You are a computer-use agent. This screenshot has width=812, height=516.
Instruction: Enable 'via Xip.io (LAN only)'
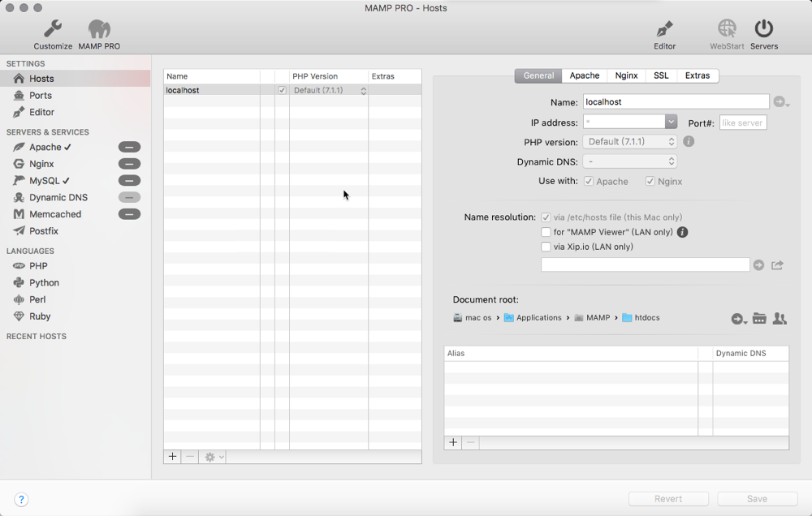click(x=546, y=247)
